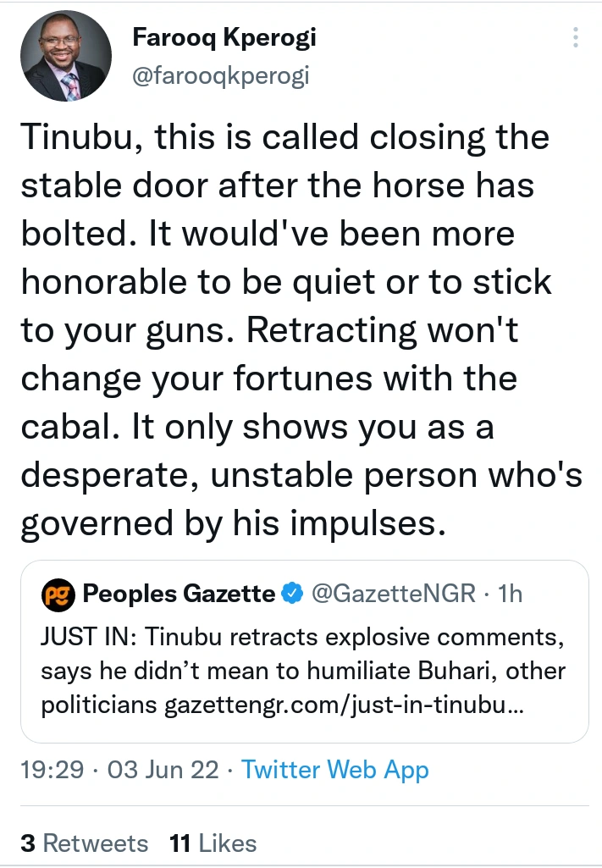
Task: Click the Twitter Web App source link
Action: pos(334,770)
